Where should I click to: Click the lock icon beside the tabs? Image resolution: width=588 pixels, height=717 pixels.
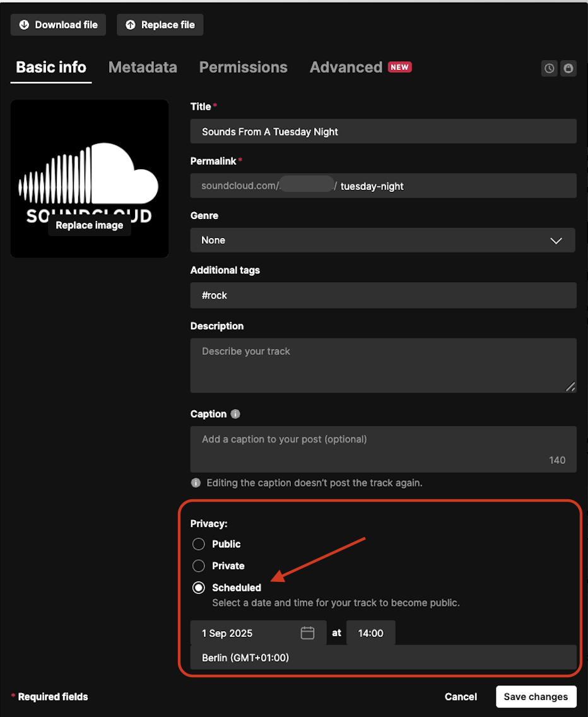[x=568, y=68]
